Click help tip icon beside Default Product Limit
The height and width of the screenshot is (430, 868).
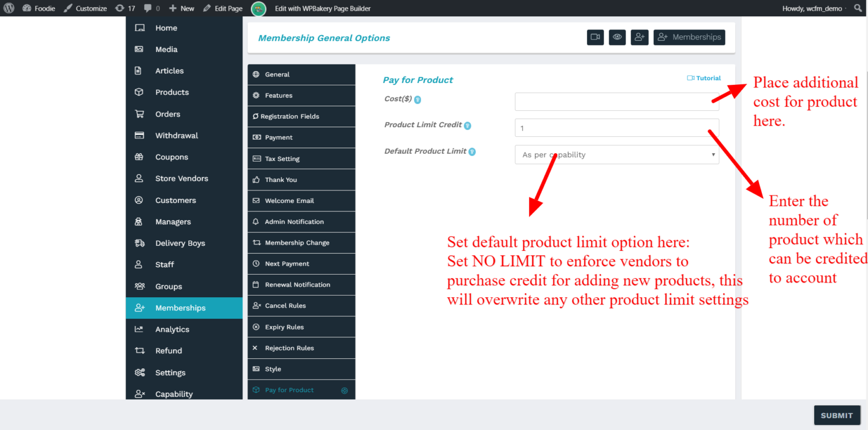pyautogui.click(x=472, y=152)
